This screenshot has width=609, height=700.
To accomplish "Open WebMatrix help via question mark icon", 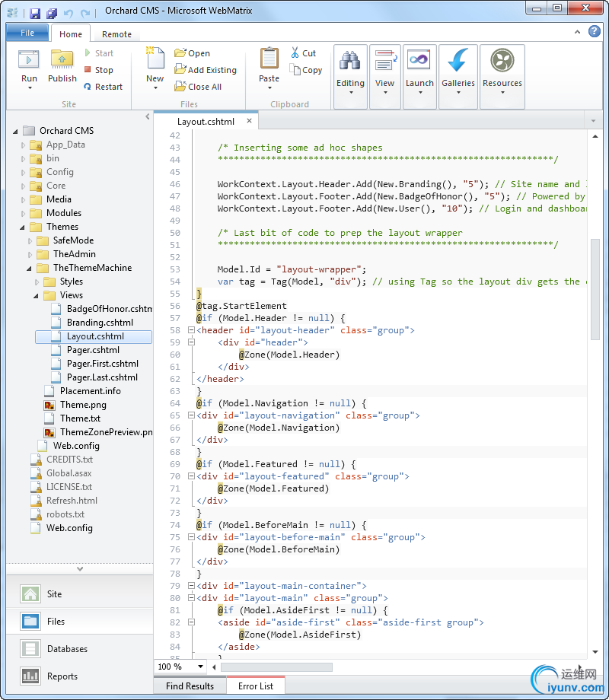I will point(595,31).
